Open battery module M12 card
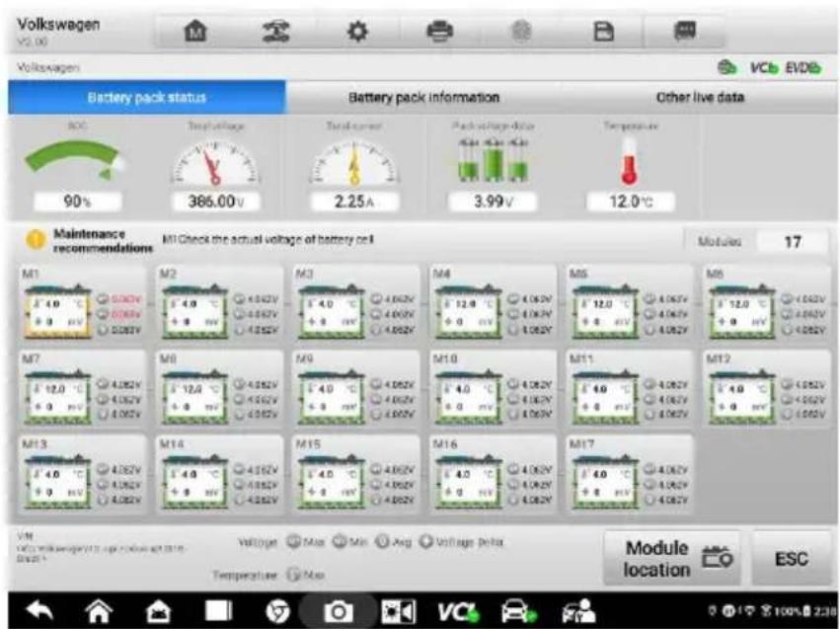 pyautogui.click(x=767, y=389)
